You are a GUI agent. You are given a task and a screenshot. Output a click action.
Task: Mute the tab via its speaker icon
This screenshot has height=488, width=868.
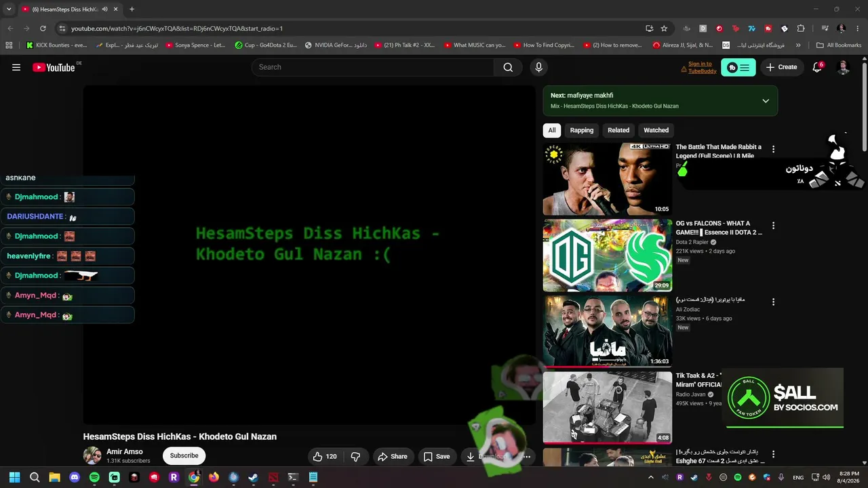pos(104,9)
